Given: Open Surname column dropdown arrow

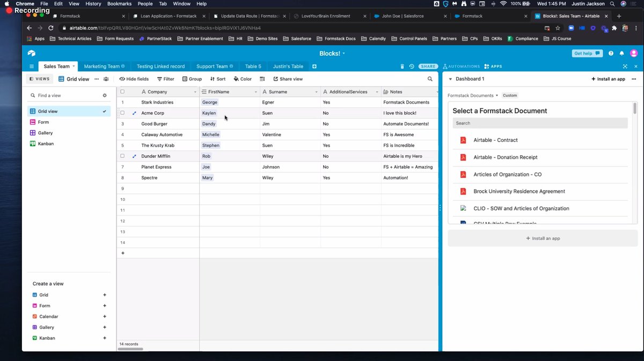Looking at the screenshot, I should coord(317,92).
